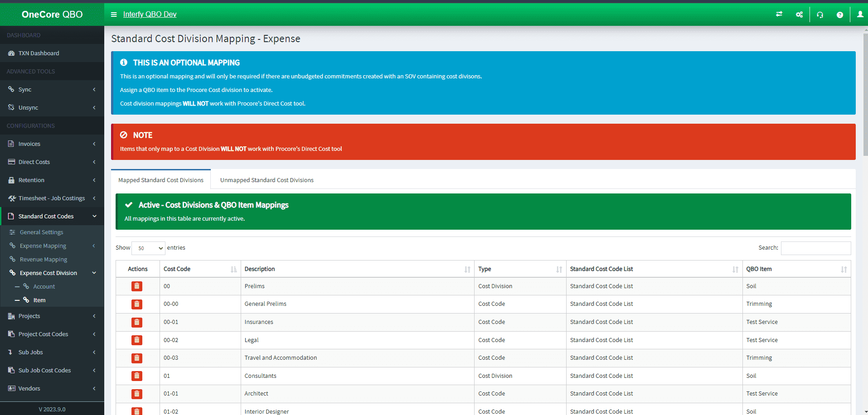This screenshot has height=415, width=868.
Task: Sort table by Cost Code column
Action: (199, 269)
